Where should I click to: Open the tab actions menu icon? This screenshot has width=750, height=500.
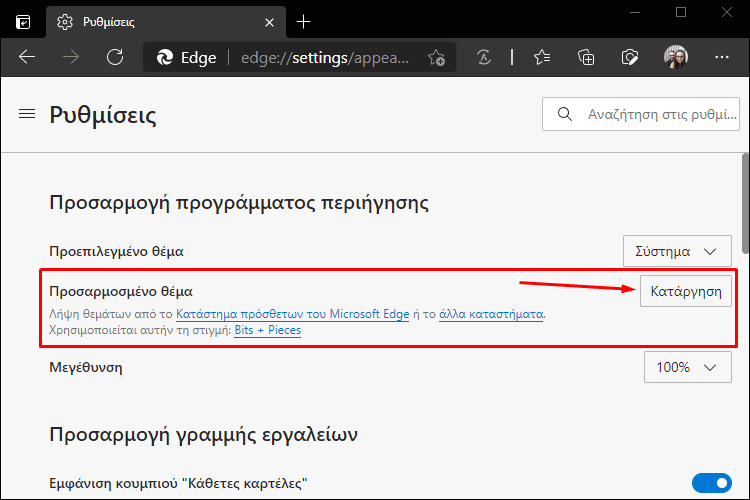point(23,22)
